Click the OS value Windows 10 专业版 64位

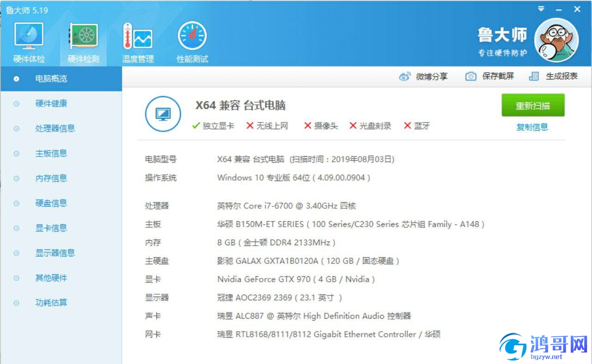tap(294, 178)
